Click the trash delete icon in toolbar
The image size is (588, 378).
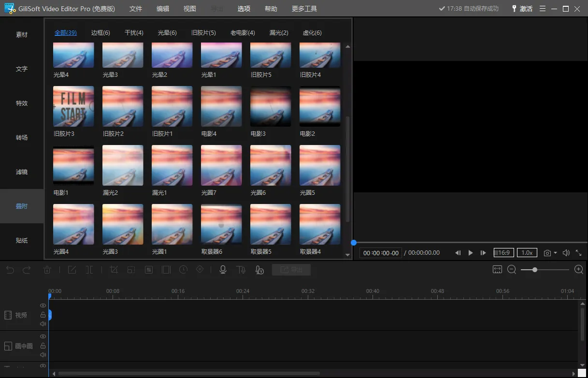tap(47, 270)
